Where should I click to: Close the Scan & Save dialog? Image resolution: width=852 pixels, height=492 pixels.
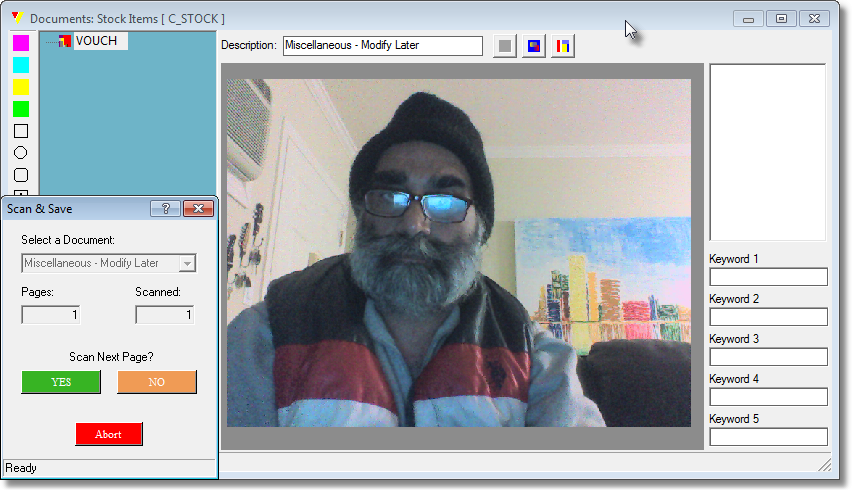pos(198,209)
